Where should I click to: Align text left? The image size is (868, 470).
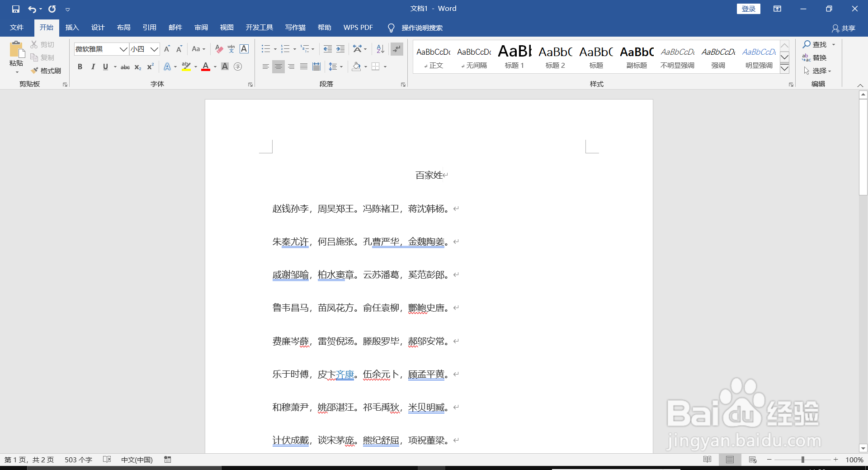point(266,67)
